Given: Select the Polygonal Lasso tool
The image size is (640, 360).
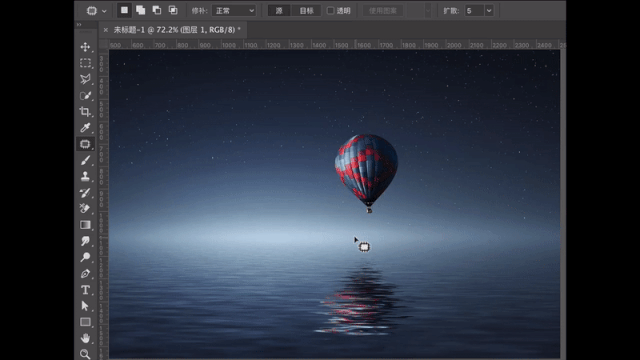Looking at the screenshot, I should 85,79.
